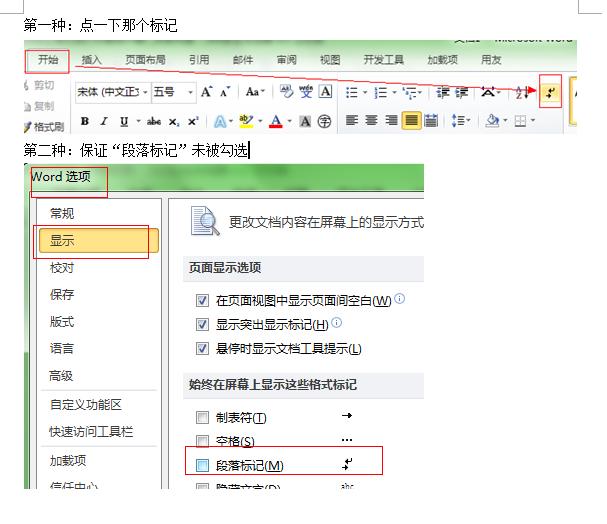Switch to the 引用 ribbon tab
The width and height of the screenshot is (607, 524).
[199, 60]
